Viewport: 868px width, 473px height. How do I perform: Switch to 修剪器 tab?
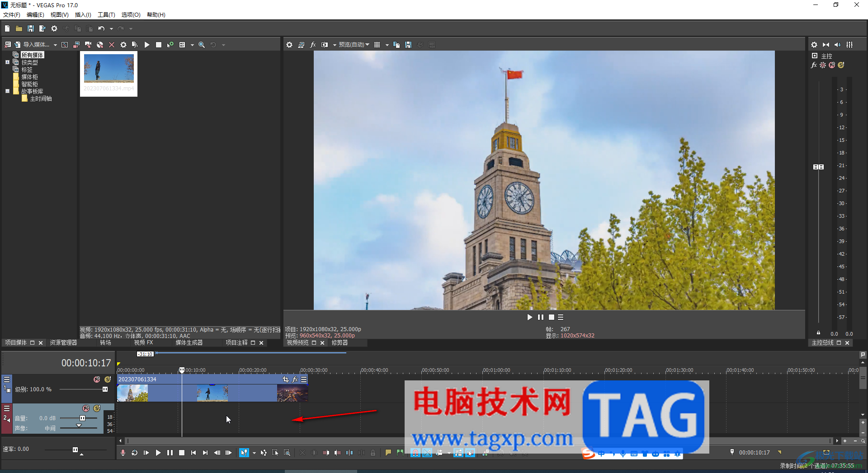click(340, 343)
